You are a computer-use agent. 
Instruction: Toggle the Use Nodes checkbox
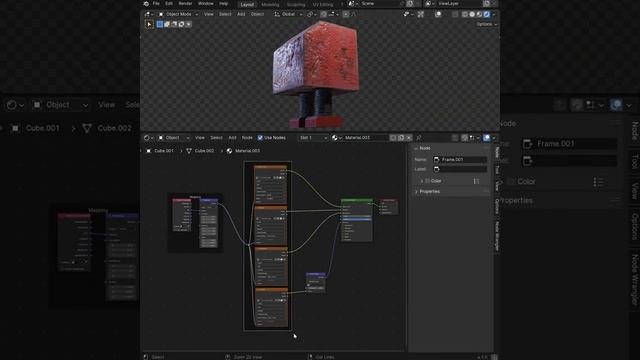260,138
